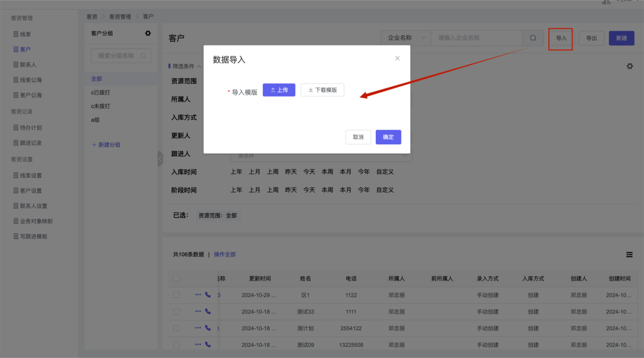Check the checkbox for row 测计划
Viewport: 644px width, 358px height.
[x=176, y=328]
